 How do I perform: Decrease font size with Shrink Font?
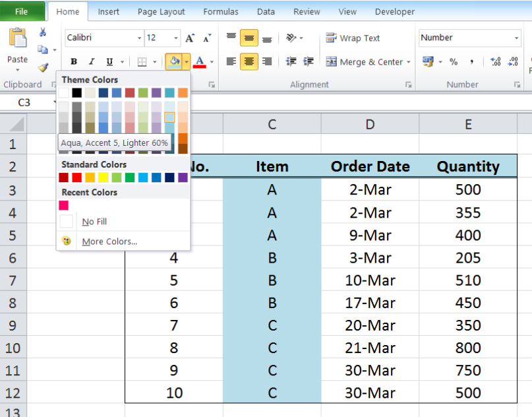(x=207, y=38)
